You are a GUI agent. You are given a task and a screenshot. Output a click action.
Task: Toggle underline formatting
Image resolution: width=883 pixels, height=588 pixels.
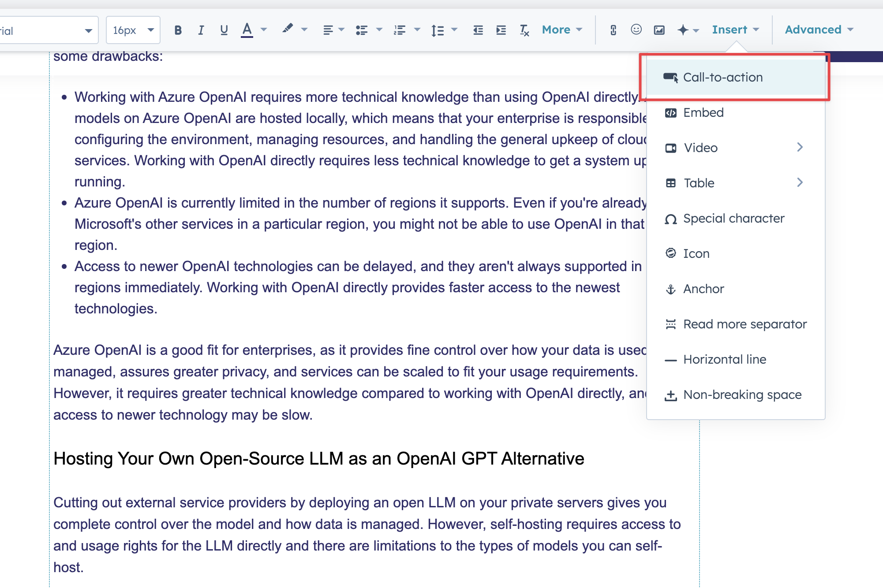click(224, 30)
